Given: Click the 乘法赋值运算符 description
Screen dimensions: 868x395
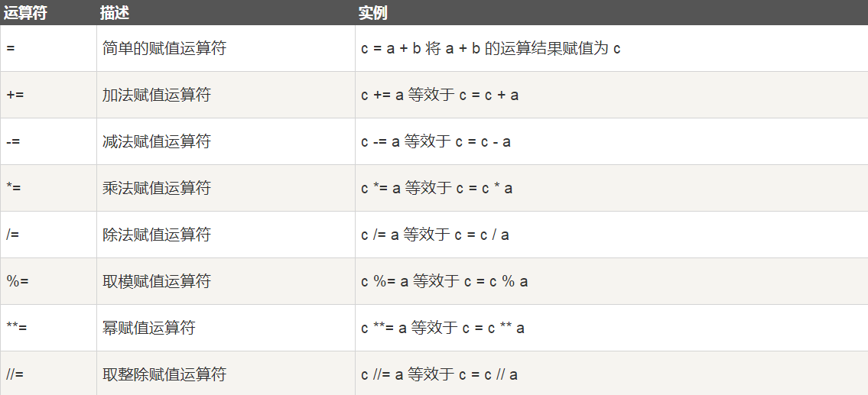Looking at the screenshot, I should (x=157, y=189).
